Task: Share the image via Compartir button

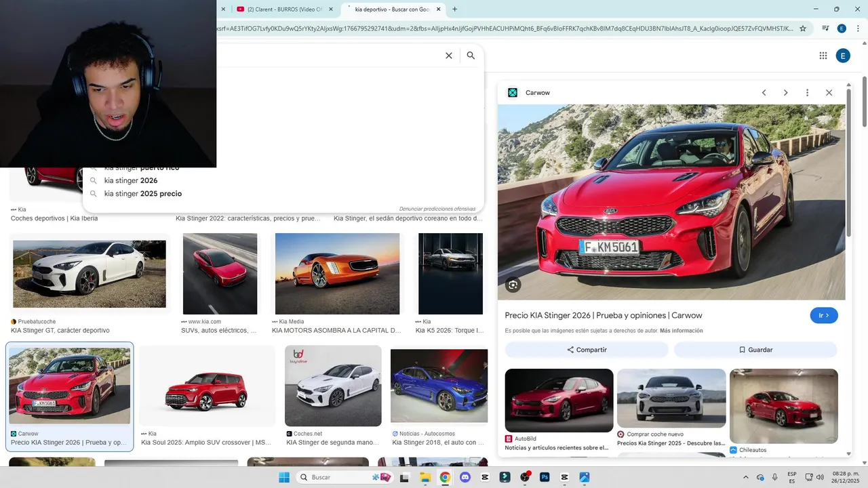Action: [x=587, y=350]
